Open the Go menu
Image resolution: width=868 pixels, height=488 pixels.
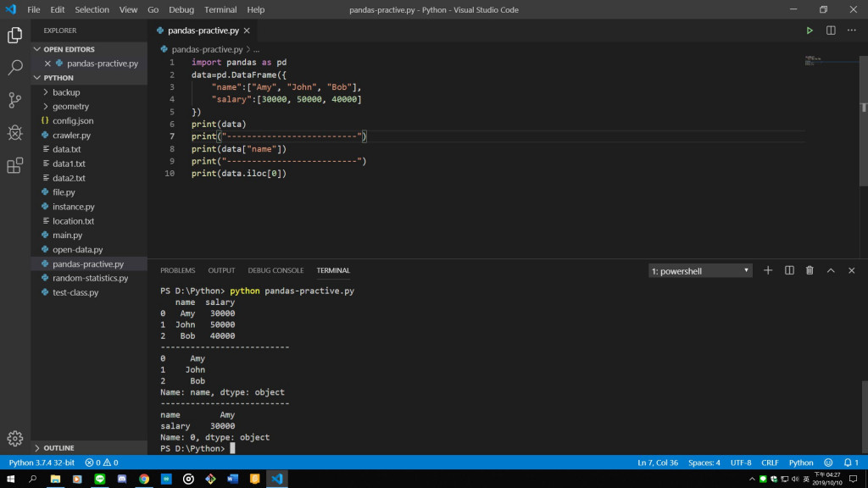click(153, 9)
